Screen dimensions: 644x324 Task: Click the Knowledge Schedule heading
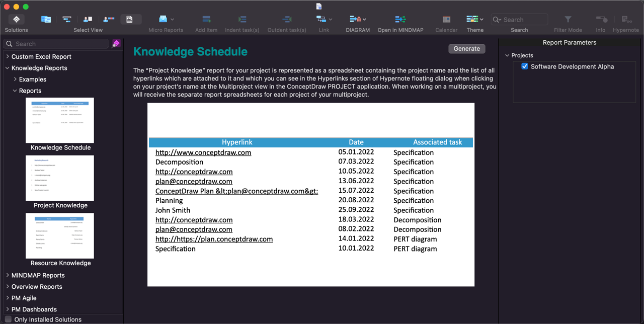[190, 51]
